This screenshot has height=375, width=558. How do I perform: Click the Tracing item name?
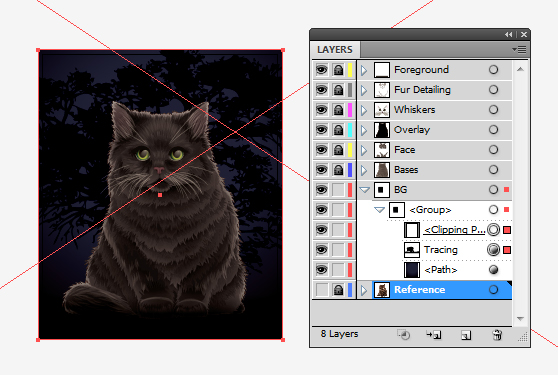point(441,250)
